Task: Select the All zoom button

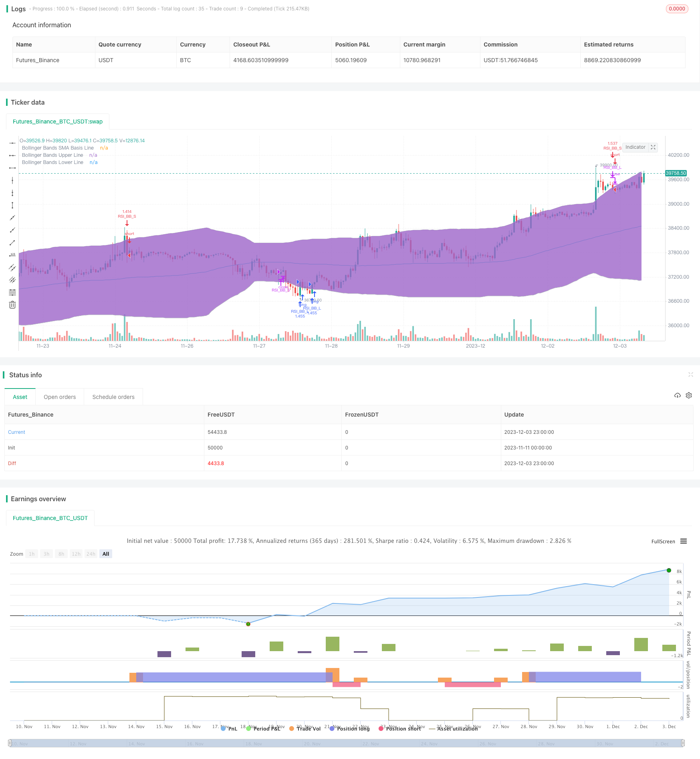Action: pos(106,554)
